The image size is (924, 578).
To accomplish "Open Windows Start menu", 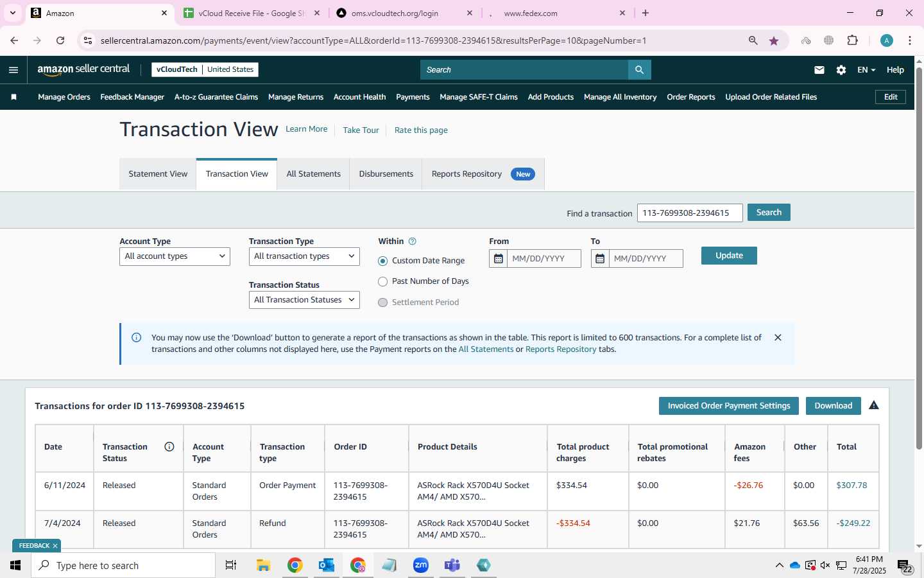I will (15, 565).
